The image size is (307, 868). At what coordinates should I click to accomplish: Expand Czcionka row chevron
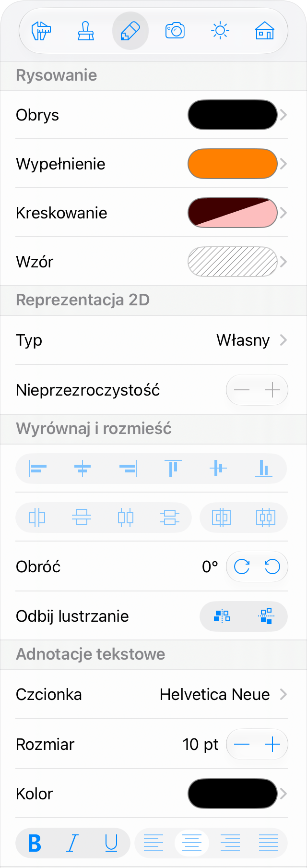283,694
